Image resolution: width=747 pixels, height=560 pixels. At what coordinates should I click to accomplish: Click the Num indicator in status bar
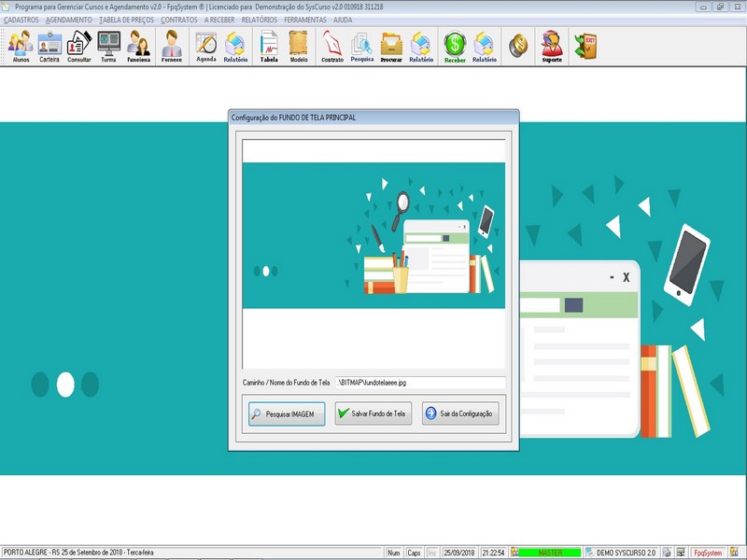393,553
